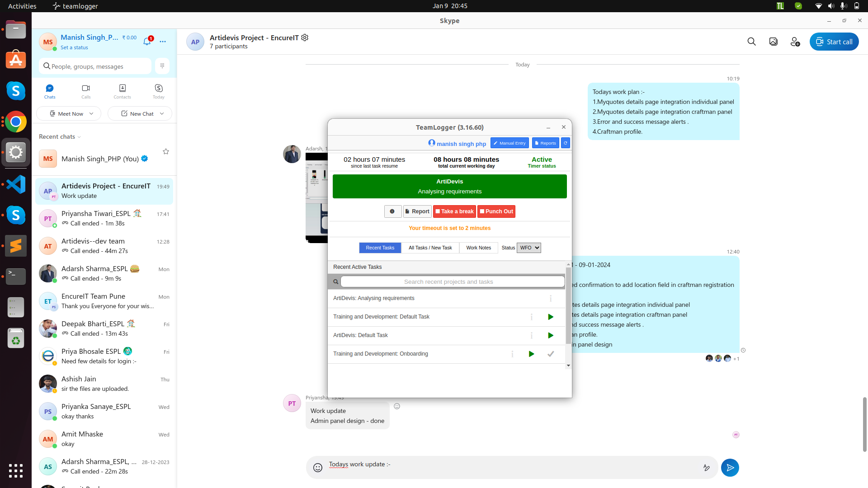Start timer for Training and Development: Default Task
The image size is (868, 488).
pyautogui.click(x=551, y=317)
